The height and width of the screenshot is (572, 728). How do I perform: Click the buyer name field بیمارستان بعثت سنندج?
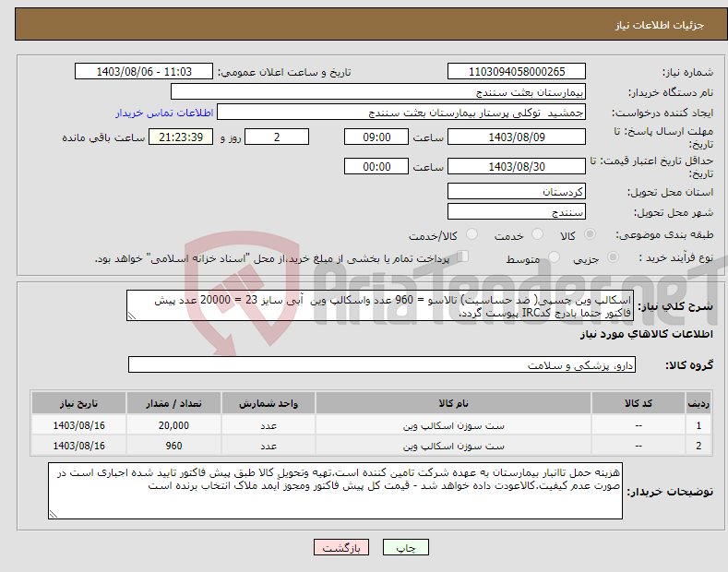pos(378,92)
